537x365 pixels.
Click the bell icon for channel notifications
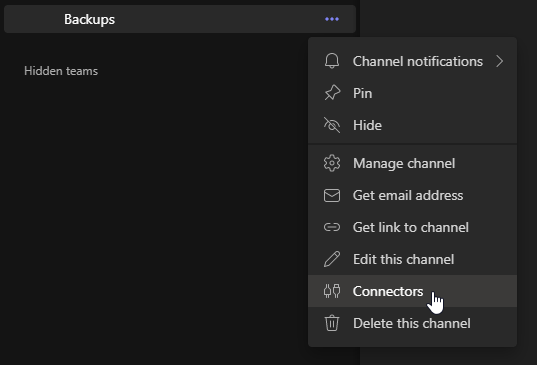click(332, 61)
